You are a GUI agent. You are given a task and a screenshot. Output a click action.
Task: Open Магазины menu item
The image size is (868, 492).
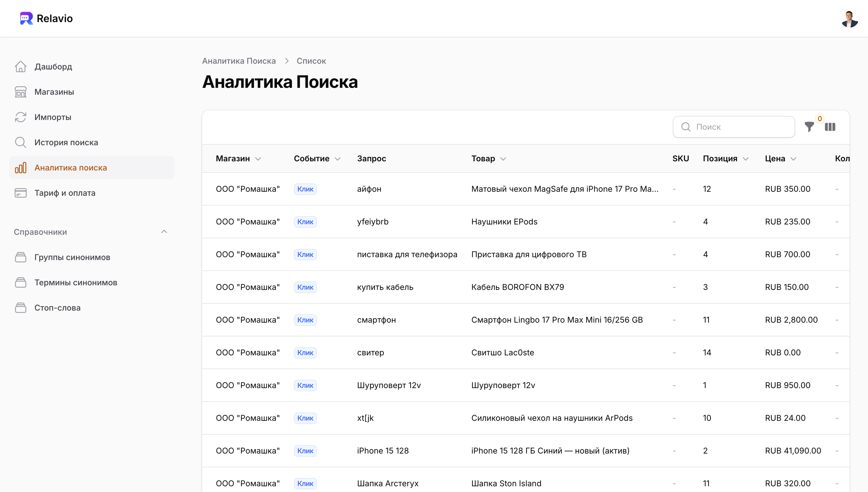click(x=92, y=92)
